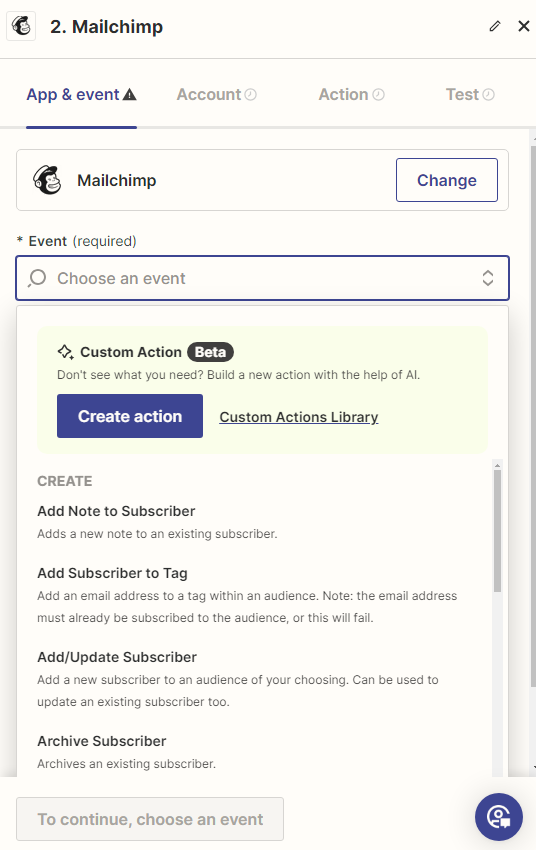The height and width of the screenshot is (850, 536).
Task: Open the Custom Actions Library link
Action: click(x=299, y=417)
